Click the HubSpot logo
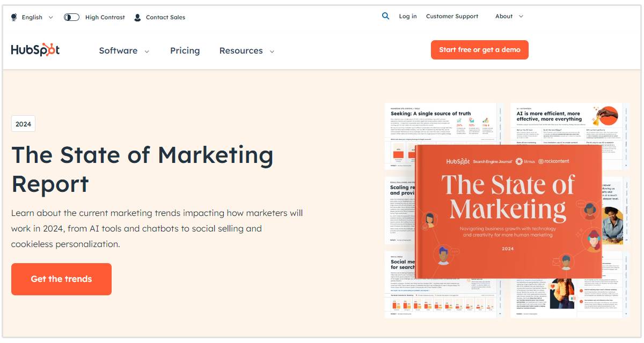 (x=35, y=50)
